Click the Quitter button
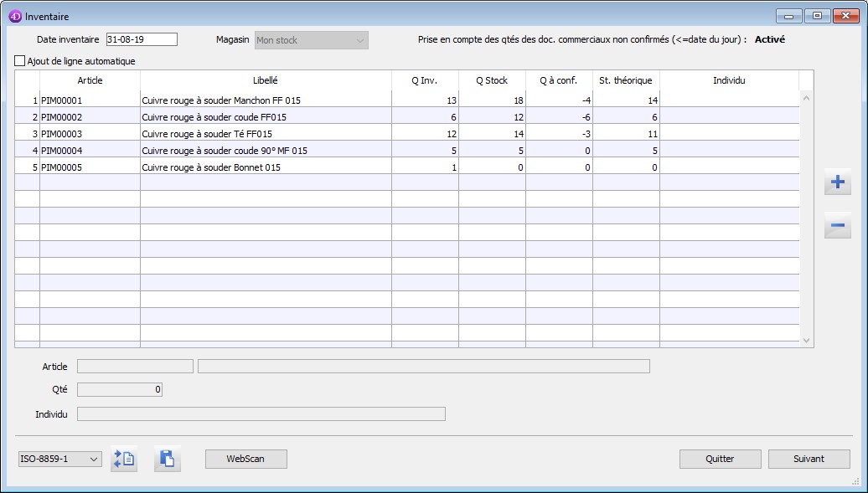The height and width of the screenshot is (493, 868). coord(720,459)
